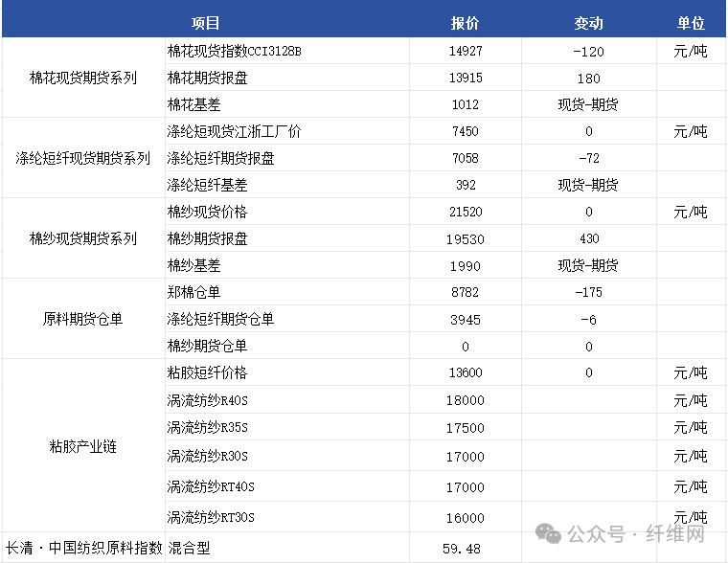Click 元/吨 in the 棉花现货指数CCI3128B row
728x563 pixels.
pos(691,51)
